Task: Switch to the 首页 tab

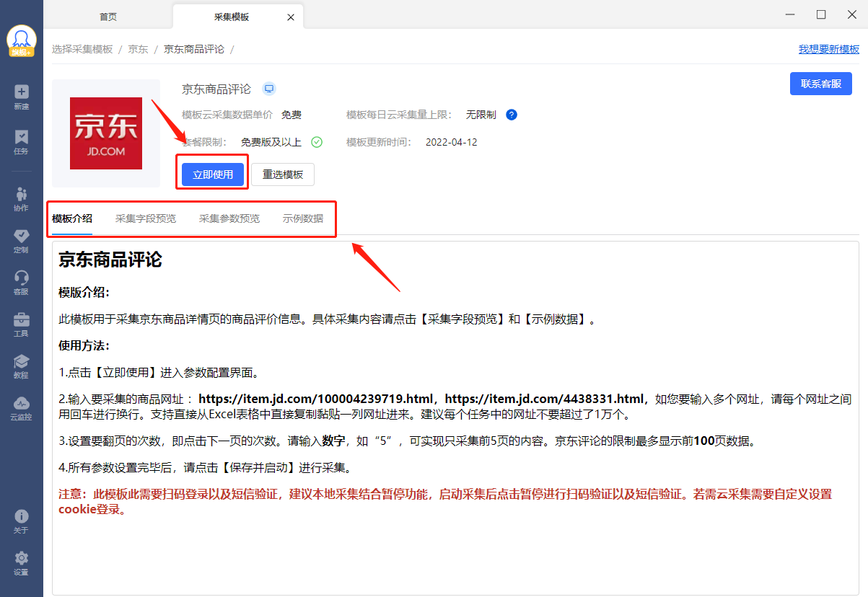Action: point(108,17)
